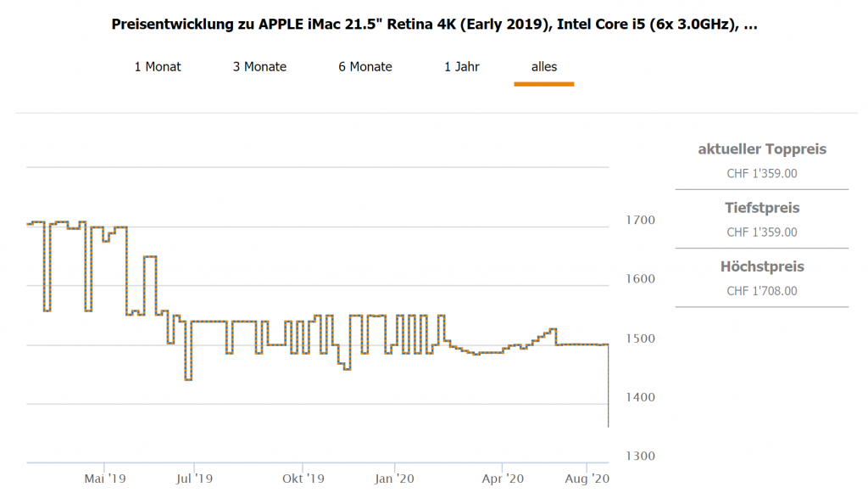Click the 1500 y-axis label
Viewport: 868px width, 504px height.
tap(642, 339)
